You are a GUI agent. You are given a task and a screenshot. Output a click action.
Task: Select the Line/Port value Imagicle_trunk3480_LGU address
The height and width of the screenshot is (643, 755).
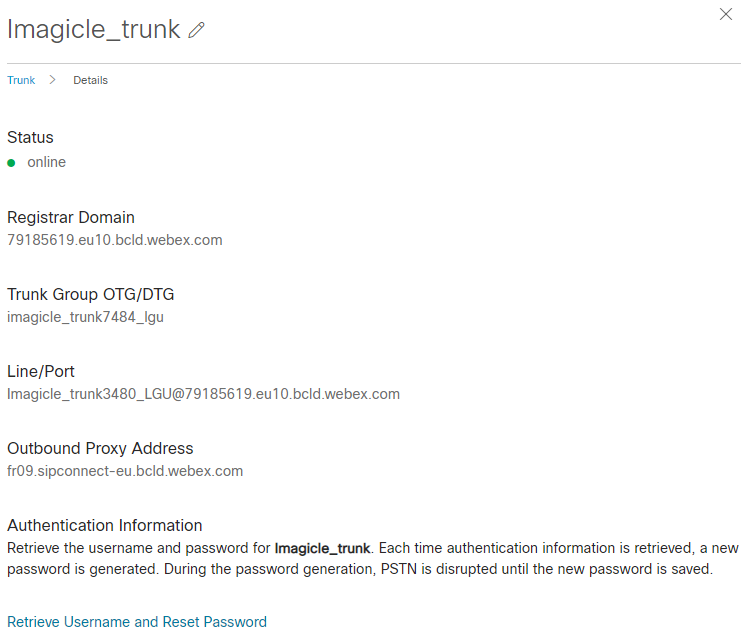[x=203, y=394]
